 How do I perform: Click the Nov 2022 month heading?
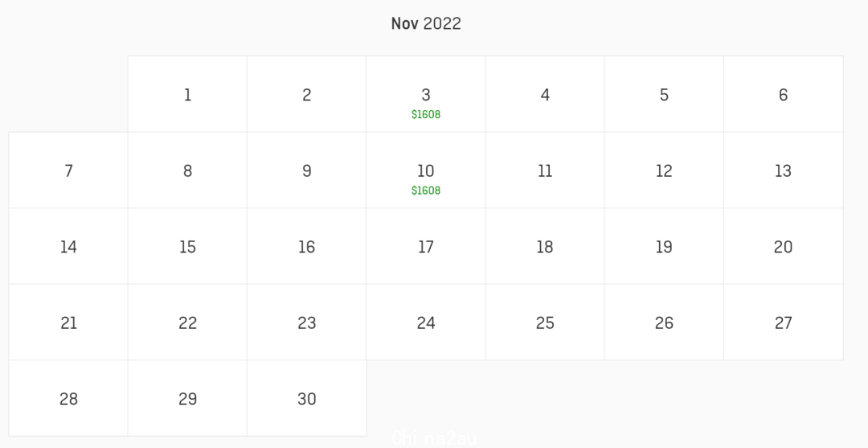pos(426,23)
